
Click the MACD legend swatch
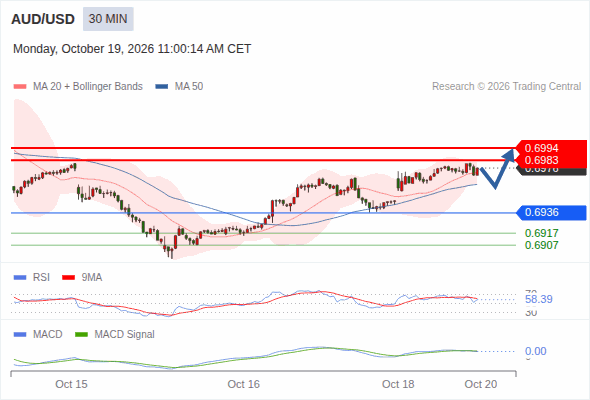(x=20, y=335)
